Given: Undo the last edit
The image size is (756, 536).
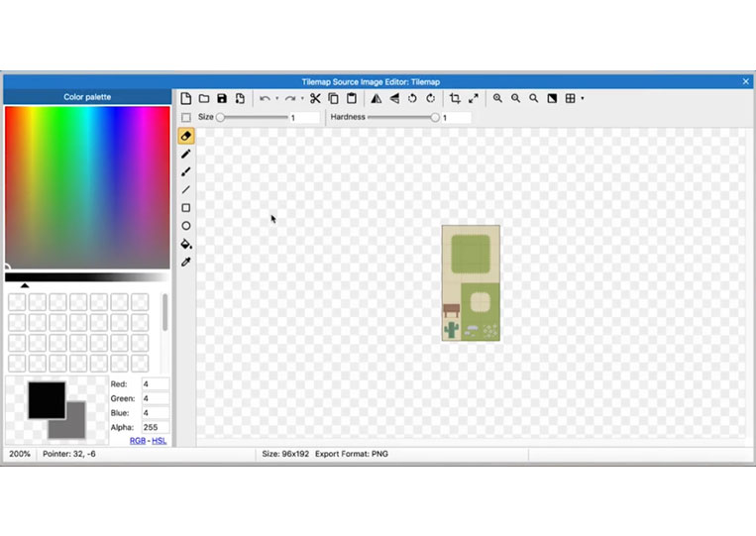Looking at the screenshot, I should (265, 99).
